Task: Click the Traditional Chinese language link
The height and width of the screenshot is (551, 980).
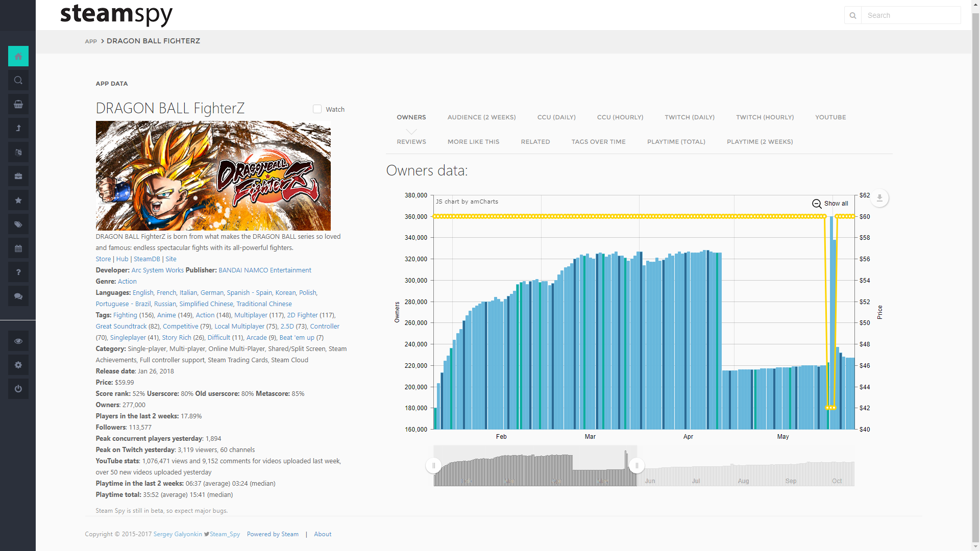Action: [x=264, y=304]
